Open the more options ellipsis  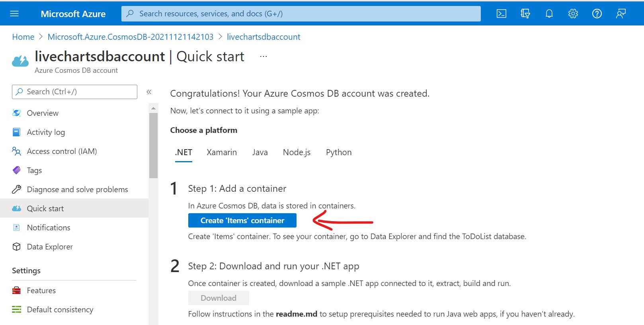coord(263,57)
